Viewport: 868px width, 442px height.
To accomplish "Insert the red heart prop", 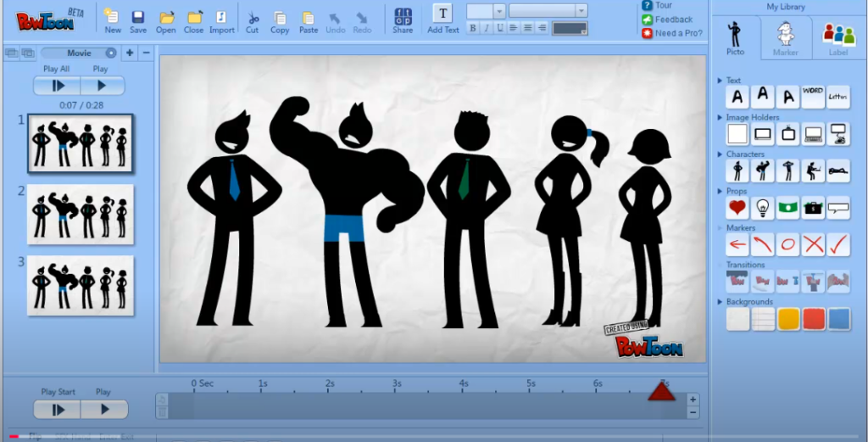I will [x=737, y=207].
